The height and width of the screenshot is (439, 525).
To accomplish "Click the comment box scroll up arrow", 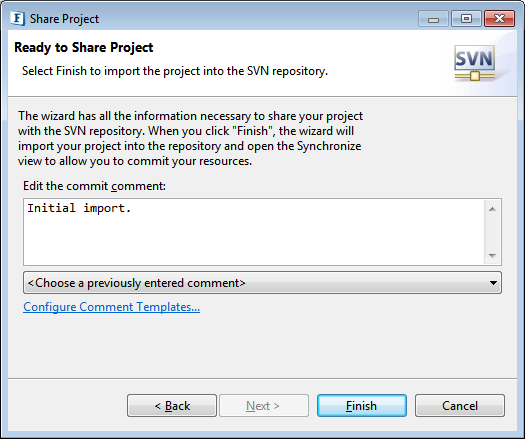I will (x=492, y=209).
